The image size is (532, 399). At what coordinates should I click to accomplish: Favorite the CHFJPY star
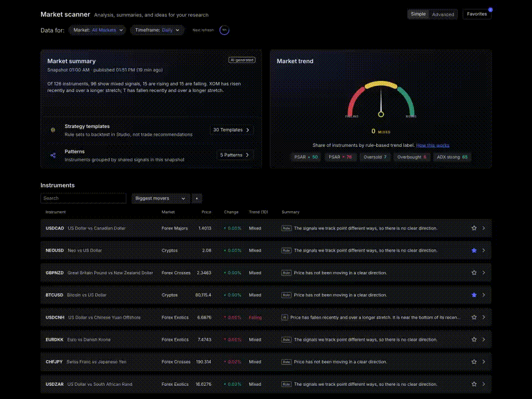point(474,362)
